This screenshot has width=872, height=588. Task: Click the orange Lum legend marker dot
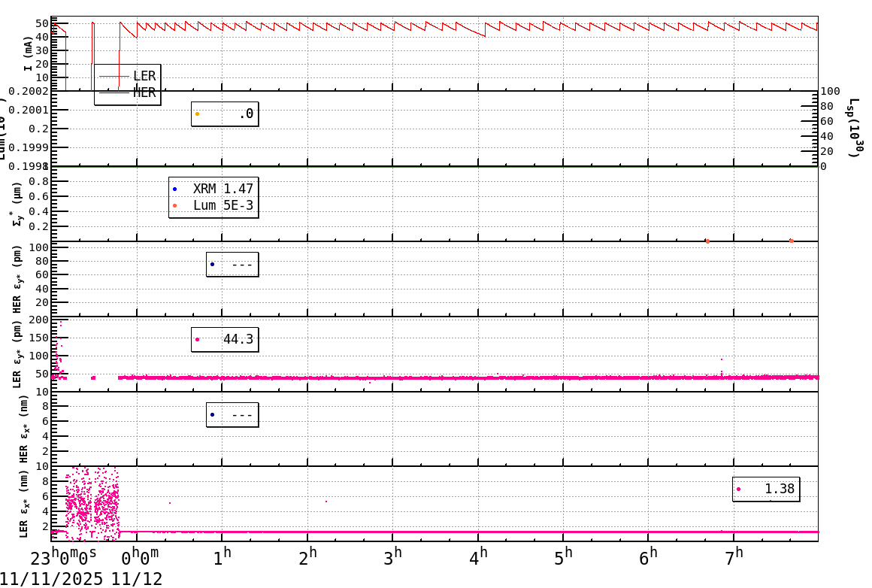174,206
